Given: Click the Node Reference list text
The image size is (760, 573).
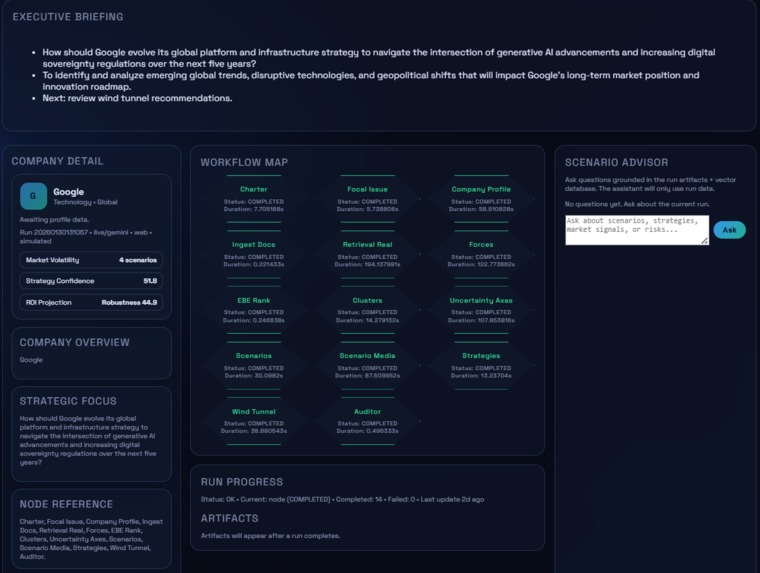Looking at the screenshot, I should pos(91,539).
